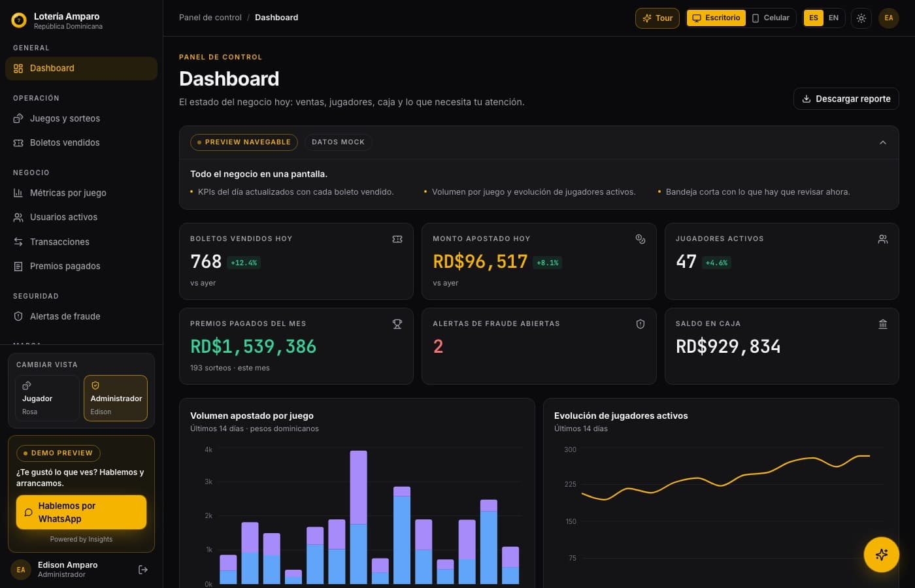This screenshot has height=588, width=915.
Task: Click users icon on Jugadores Activos card
Action: click(883, 239)
